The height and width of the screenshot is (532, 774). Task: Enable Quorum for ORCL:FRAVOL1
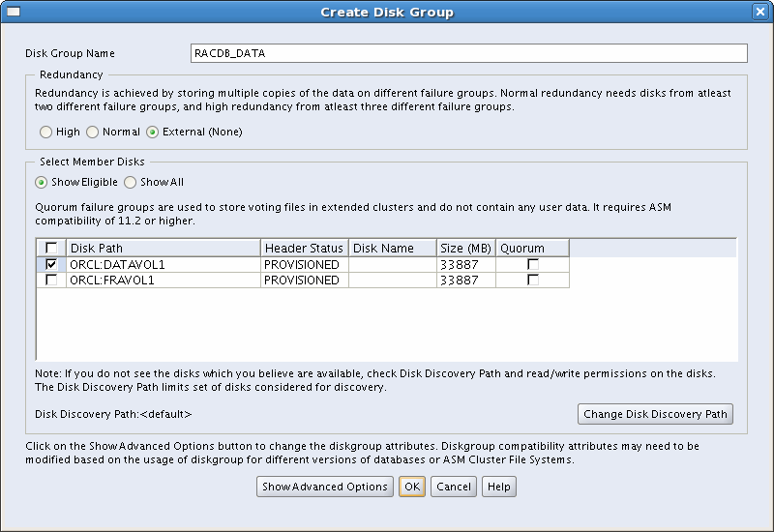click(x=532, y=280)
